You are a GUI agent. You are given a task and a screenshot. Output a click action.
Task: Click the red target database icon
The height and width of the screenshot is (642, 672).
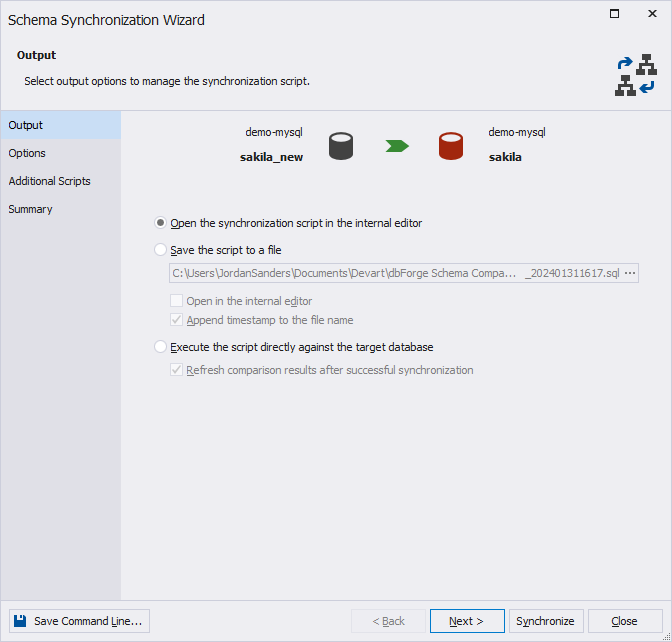click(x=450, y=146)
